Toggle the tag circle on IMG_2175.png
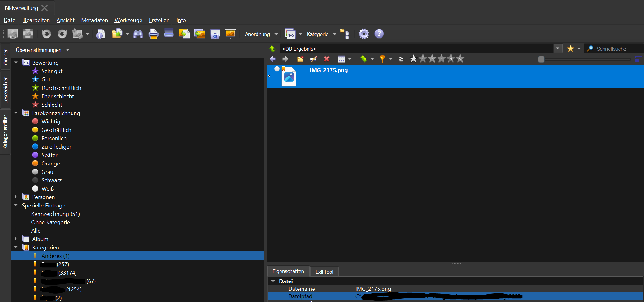This screenshot has width=644, height=302. [x=277, y=69]
